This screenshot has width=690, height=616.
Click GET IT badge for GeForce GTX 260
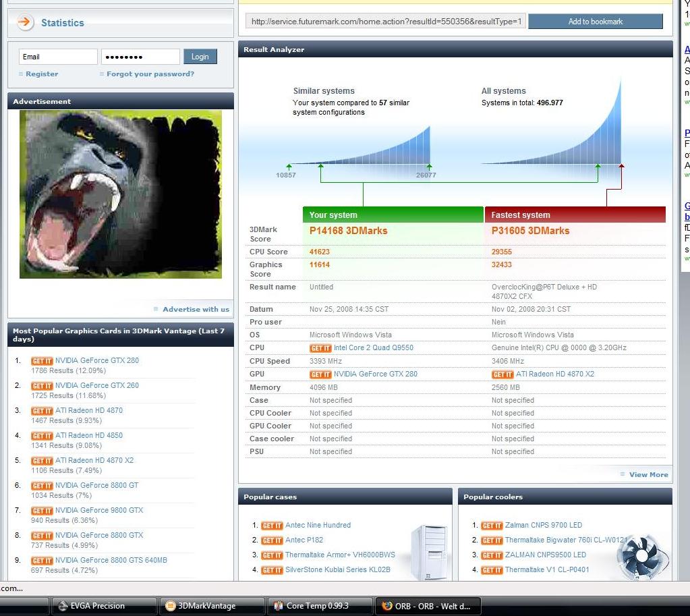[x=42, y=386]
